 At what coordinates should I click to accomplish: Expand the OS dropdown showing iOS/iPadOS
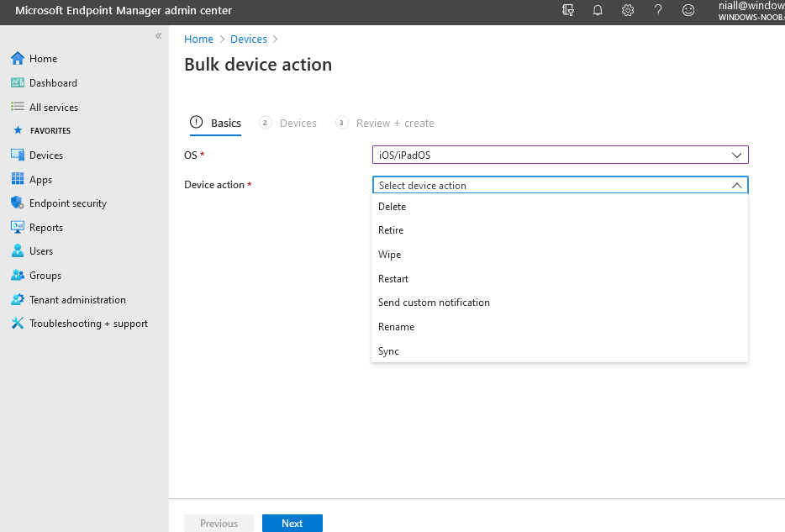coord(560,155)
